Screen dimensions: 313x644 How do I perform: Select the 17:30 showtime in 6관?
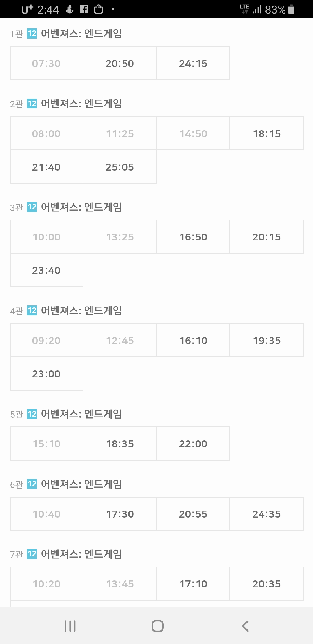(120, 514)
